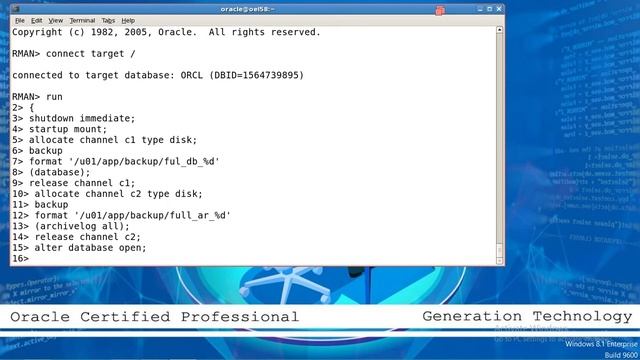Open the File menu
This screenshot has width=640, height=360.
point(20,20)
